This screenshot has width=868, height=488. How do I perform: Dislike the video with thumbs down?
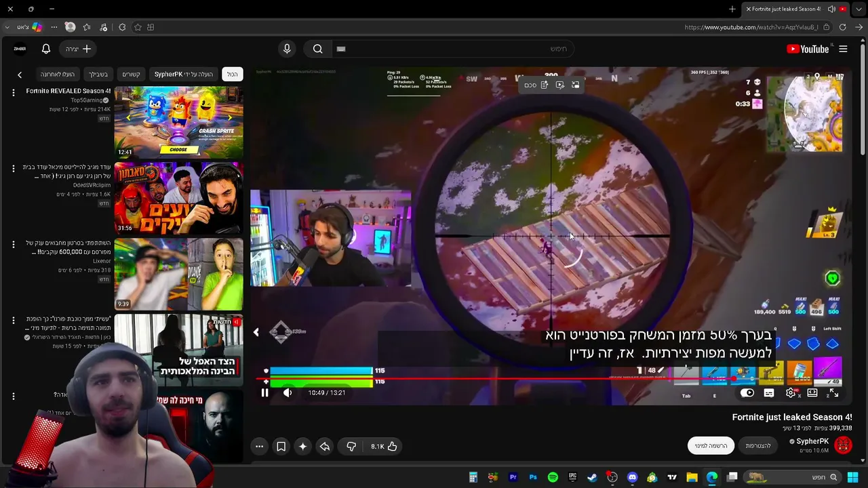click(x=351, y=446)
